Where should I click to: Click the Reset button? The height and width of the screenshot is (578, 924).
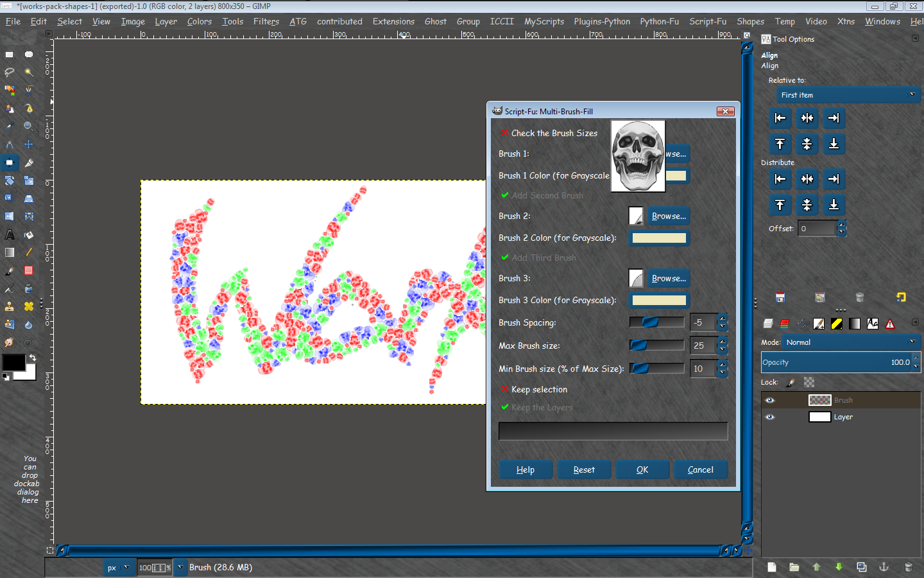click(584, 469)
